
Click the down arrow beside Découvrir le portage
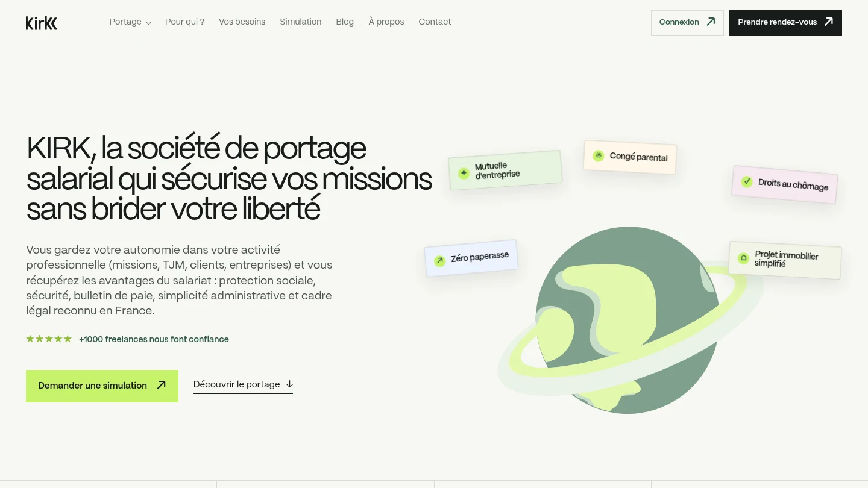[x=289, y=384]
